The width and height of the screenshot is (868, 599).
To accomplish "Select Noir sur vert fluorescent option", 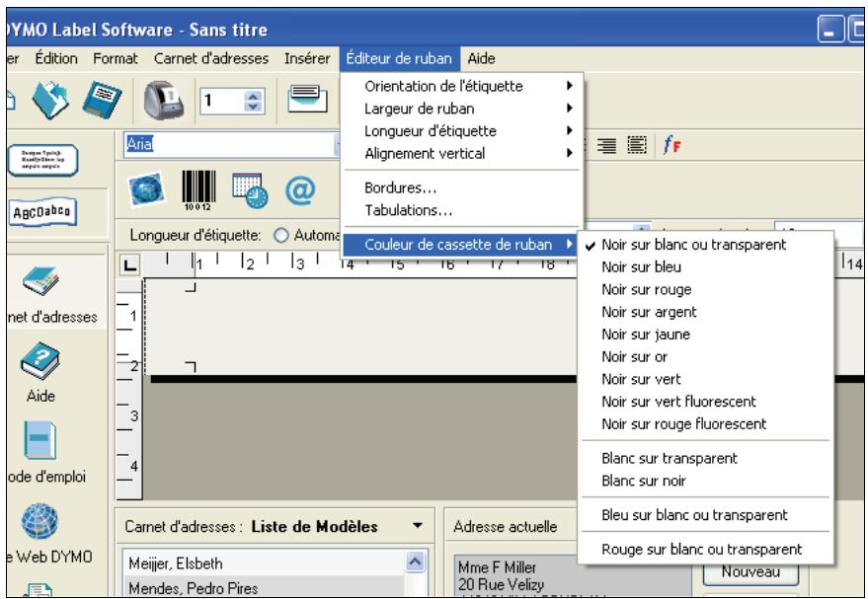I will (705, 402).
